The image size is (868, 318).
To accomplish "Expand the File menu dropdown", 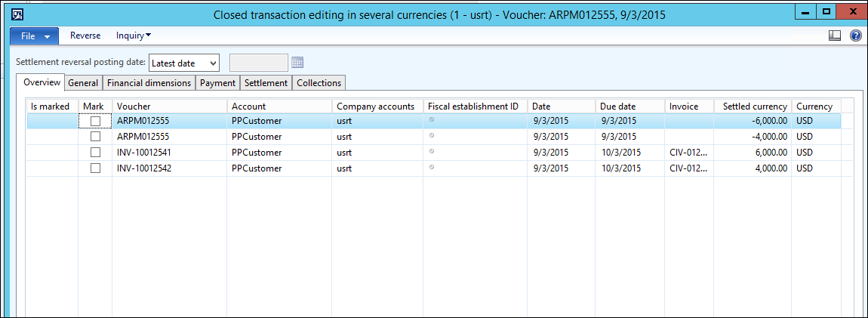I will 34,36.
